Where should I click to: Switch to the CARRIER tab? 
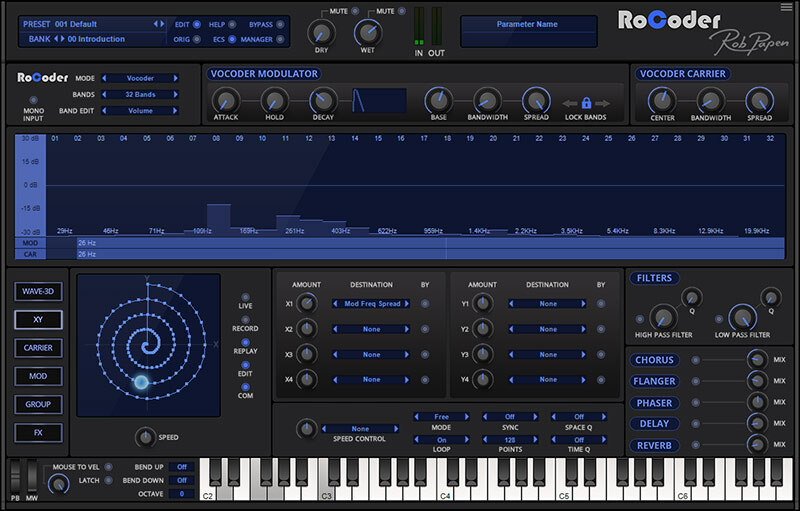click(38, 348)
